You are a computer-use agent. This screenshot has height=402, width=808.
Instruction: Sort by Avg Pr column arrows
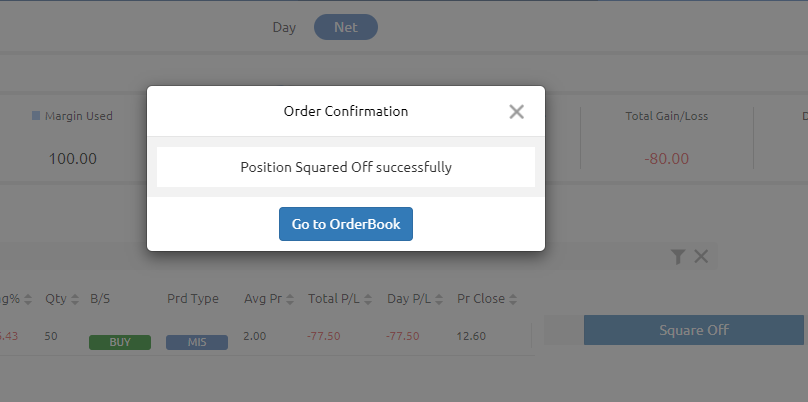[290, 299]
